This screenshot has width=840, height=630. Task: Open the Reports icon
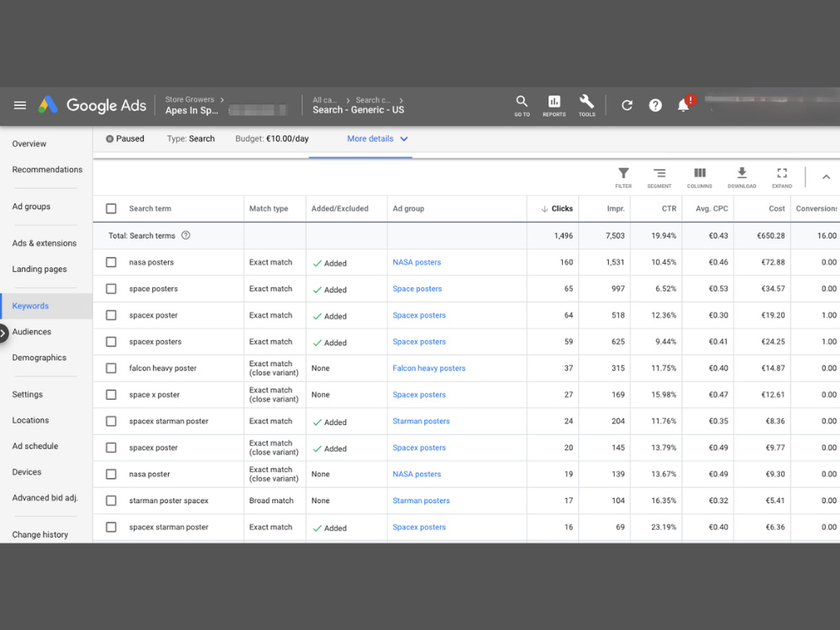(x=554, y=106)
